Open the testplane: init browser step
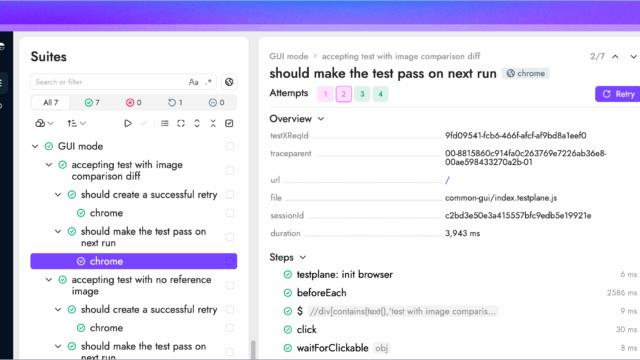640x360 pixels. pyautogui.click(x=344, y=275)
